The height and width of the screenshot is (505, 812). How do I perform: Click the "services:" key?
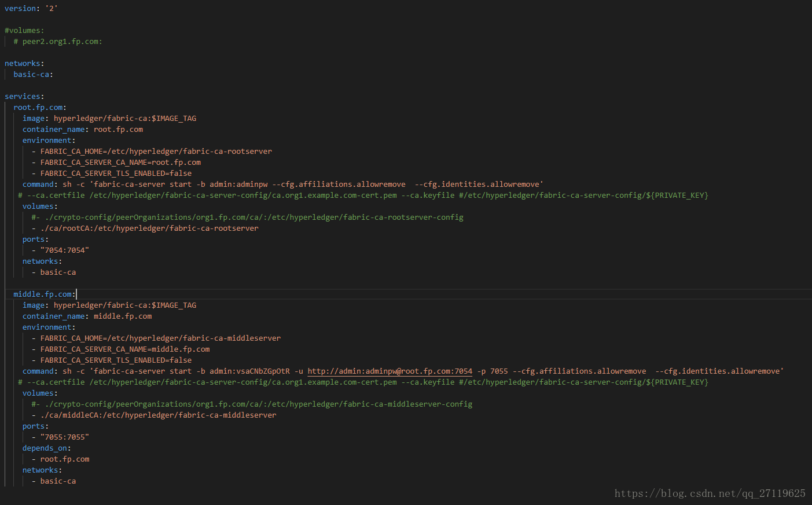[24, 96]
